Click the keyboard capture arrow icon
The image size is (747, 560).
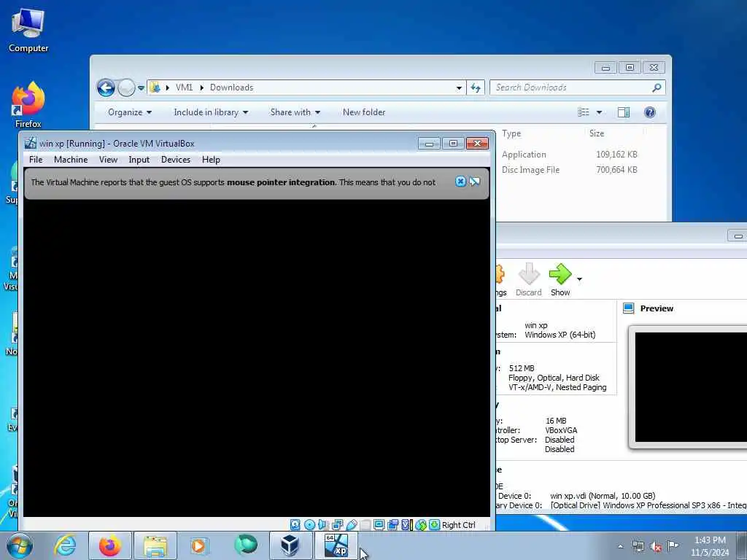[434, 525]
